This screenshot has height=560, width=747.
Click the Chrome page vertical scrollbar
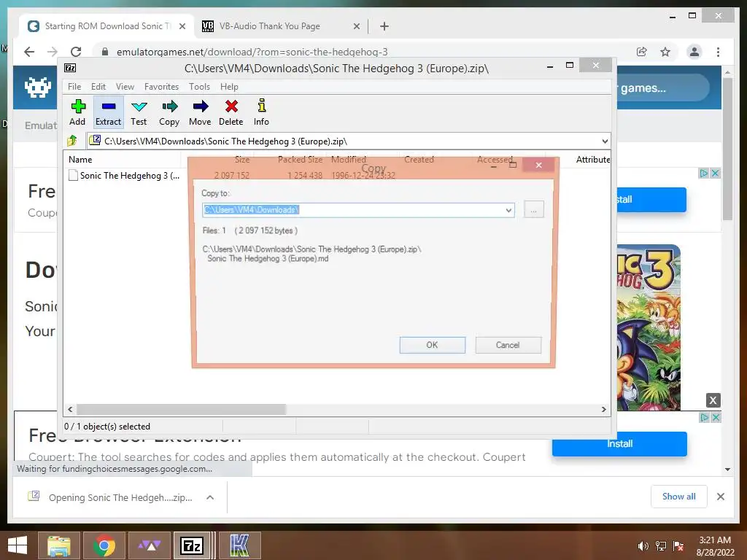point(727,149)
